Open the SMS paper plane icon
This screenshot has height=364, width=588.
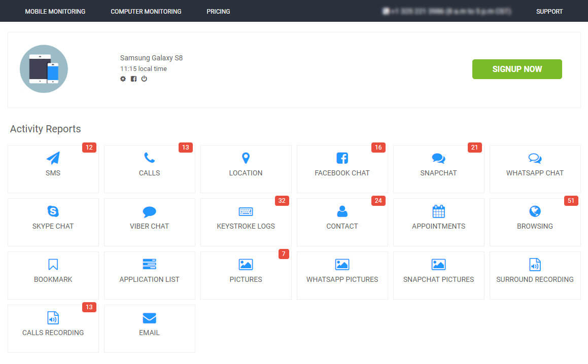53,158
